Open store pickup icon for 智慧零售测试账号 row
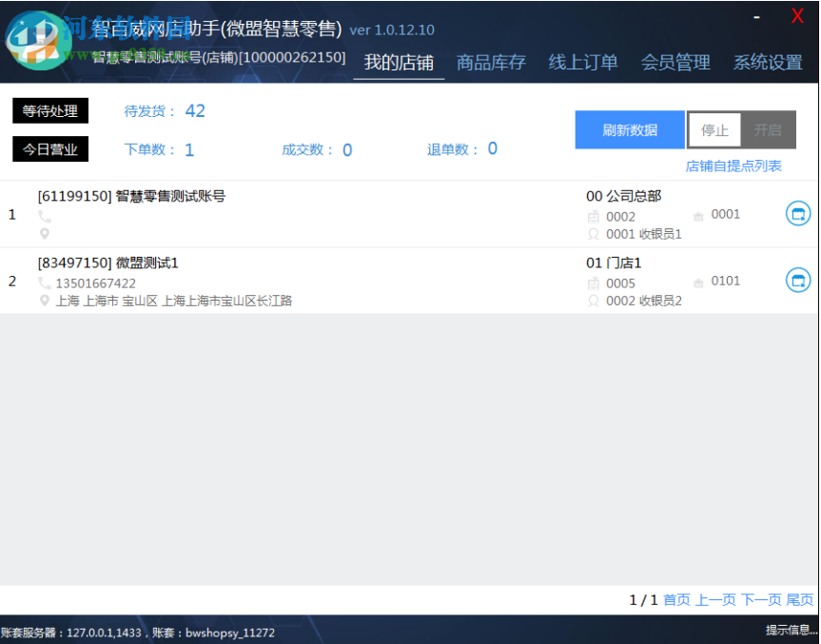Viewport: 821px width, 644px height. click(799, 213)
